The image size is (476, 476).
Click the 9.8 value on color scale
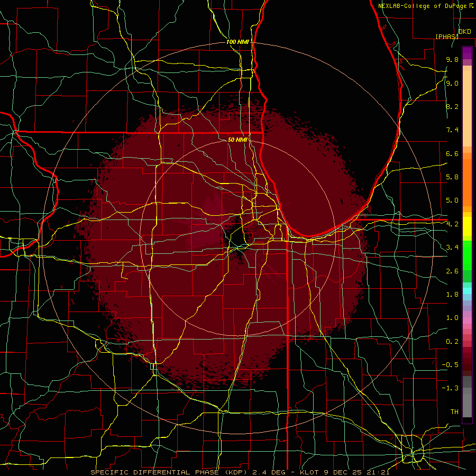tap(452, 59)
